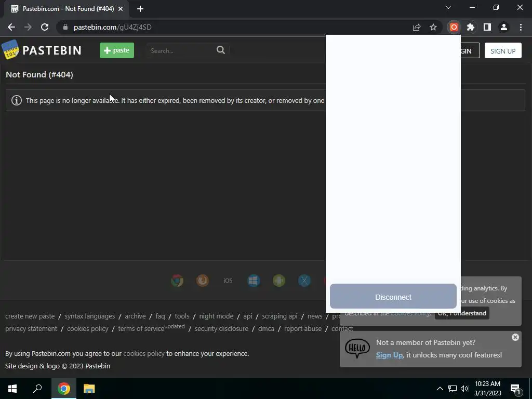Click the Android app icon in footer
The image size is (532, 399).
click(x=279, y=281)
